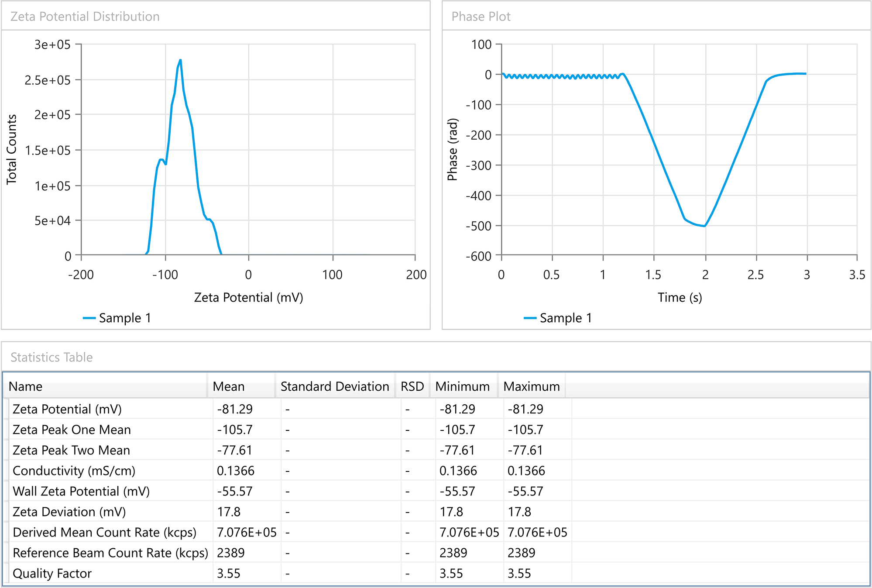
Task: Click the Statistics Table panel title
Action: click(51, 357)
